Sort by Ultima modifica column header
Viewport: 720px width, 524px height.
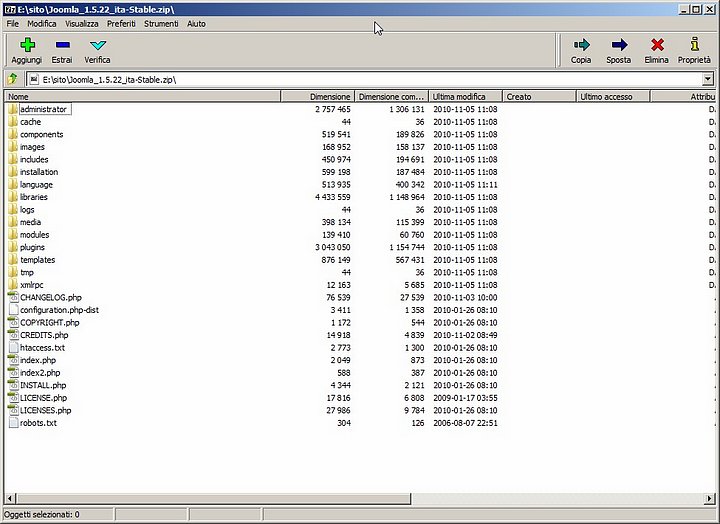[x=466, y=96]
